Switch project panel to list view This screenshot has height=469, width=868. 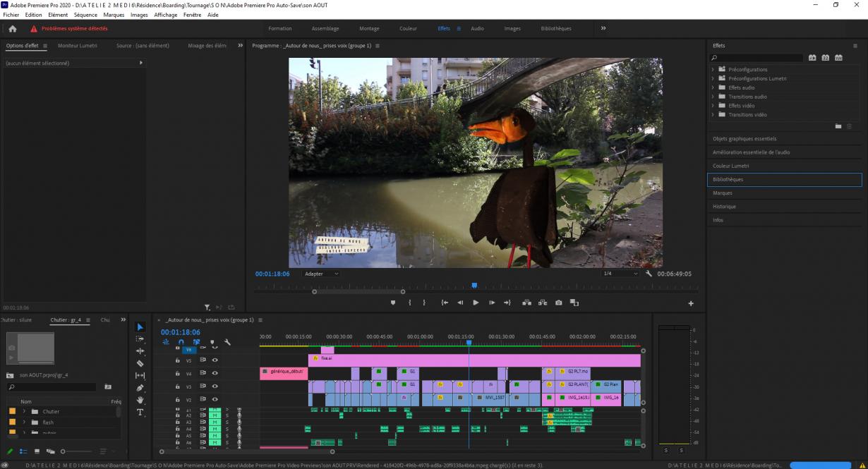[23, 451]
